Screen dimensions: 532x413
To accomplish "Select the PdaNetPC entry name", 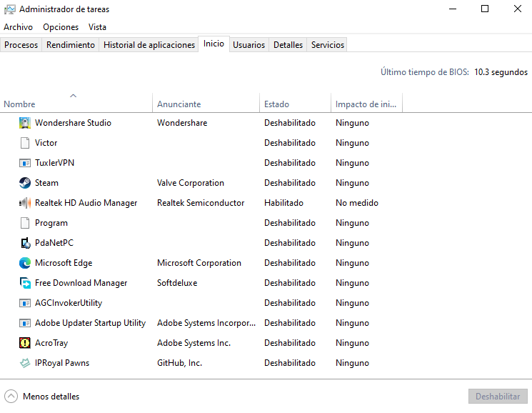I will [x=54, y=243].
